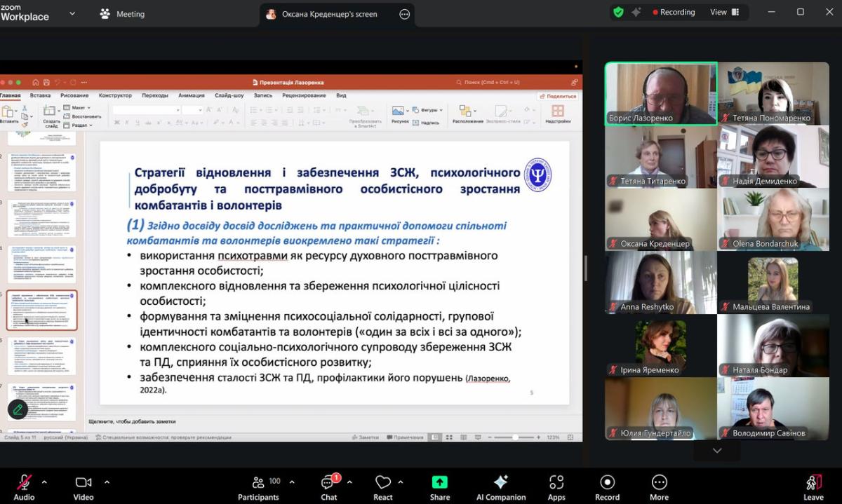Click the React heart icon
Viewport: 842px width, 504px height.
point(382,482)
